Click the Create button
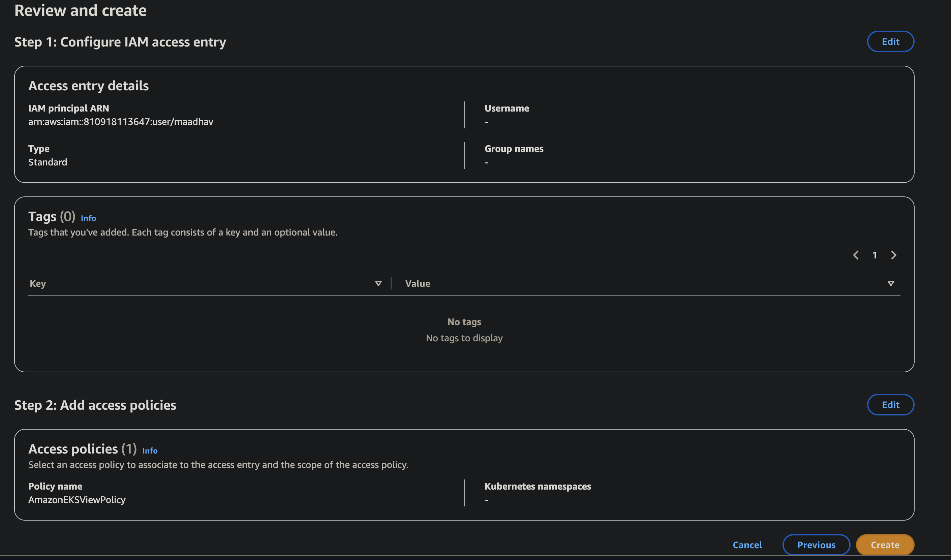 [x=885, y=545]
